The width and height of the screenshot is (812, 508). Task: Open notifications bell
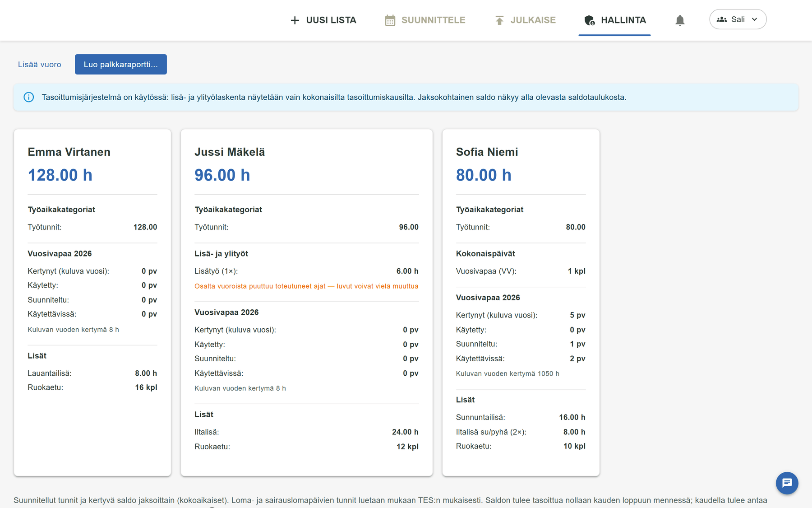(680, 20)
